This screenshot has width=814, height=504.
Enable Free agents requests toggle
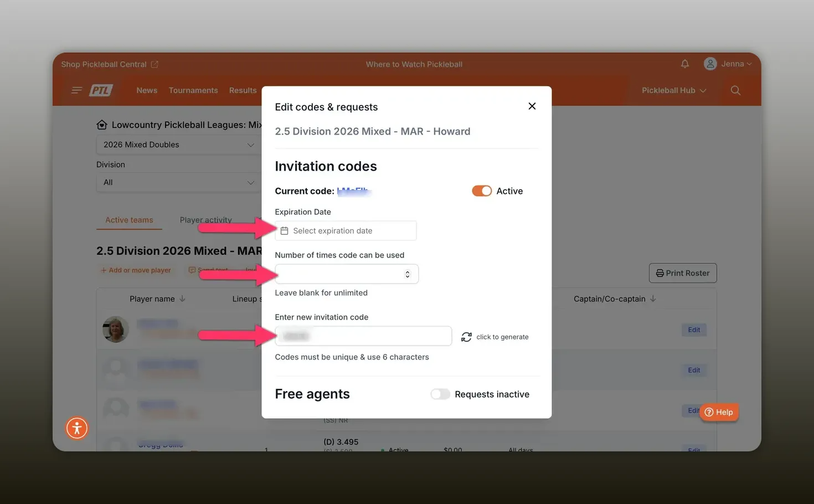(x=440, y=394)
